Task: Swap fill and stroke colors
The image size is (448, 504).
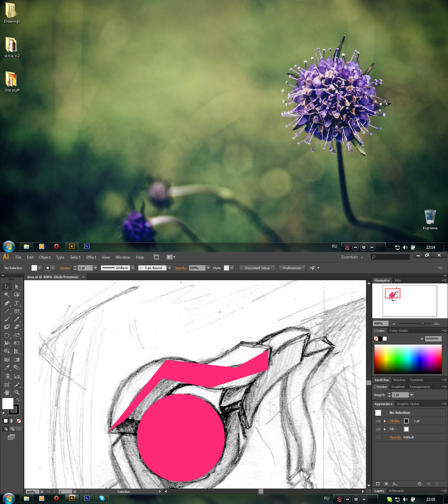Action: tap(18, 400)
